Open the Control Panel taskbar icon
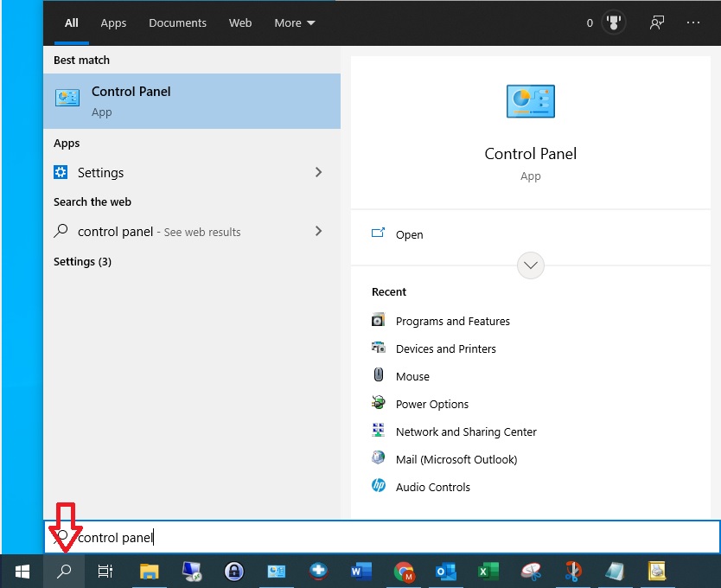The image size is (721, 588). (x=277, y=572)
